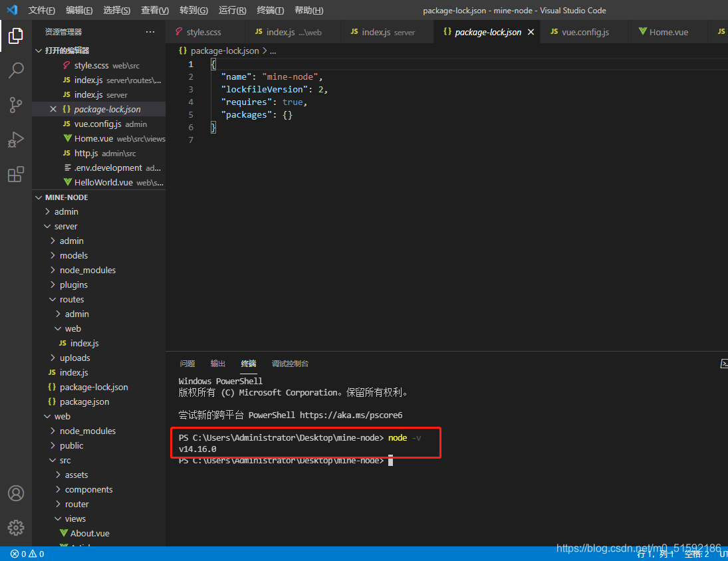
Task: Close the package-lock.json editor tab
Action: 531,32
